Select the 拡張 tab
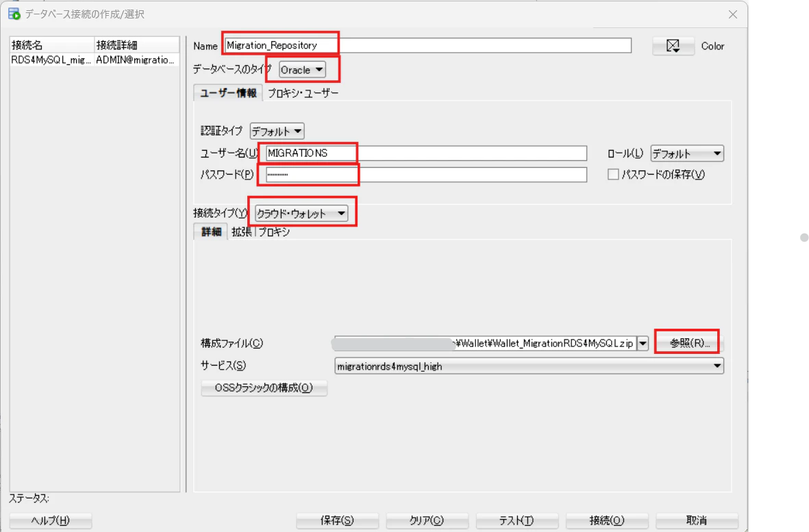The width and height of the screenshot is (809, 532). click(241, 232)
